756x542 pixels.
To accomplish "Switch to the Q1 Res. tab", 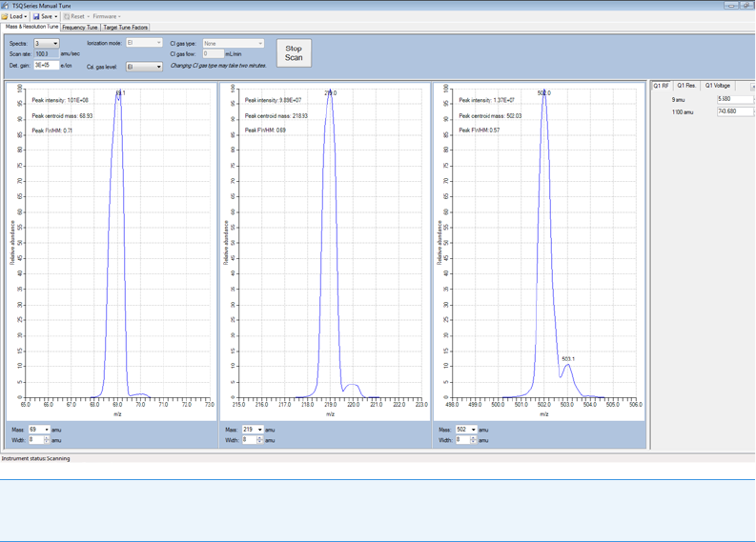I will (x=686, y=86).
